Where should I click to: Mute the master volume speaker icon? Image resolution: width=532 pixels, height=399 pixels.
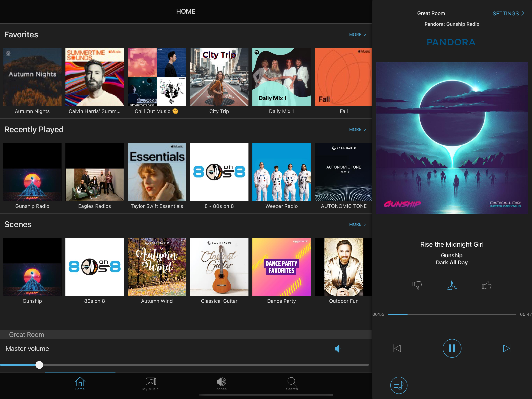(x=338, y=349)
